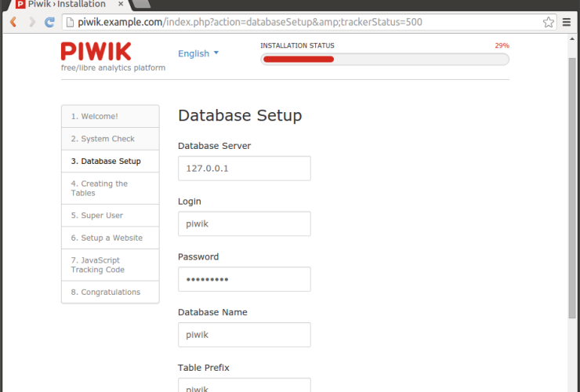Click into the Password field
This screenshot has height=392, width=580.
[x=244, y=279]
